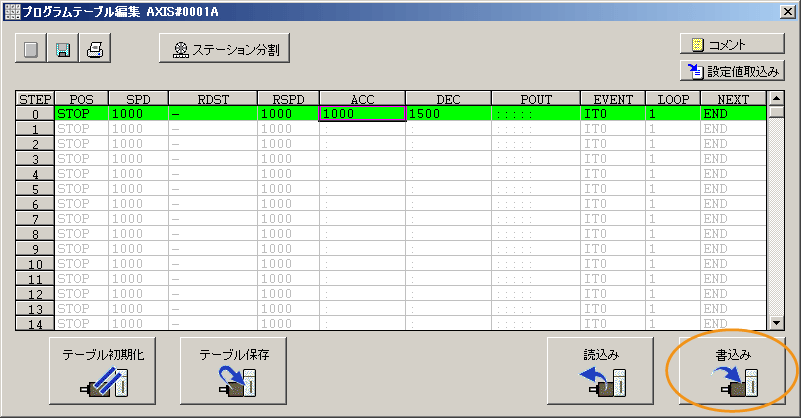Select the ACC cell in step 0
The image size is (801, 418).
pos(361,114)
